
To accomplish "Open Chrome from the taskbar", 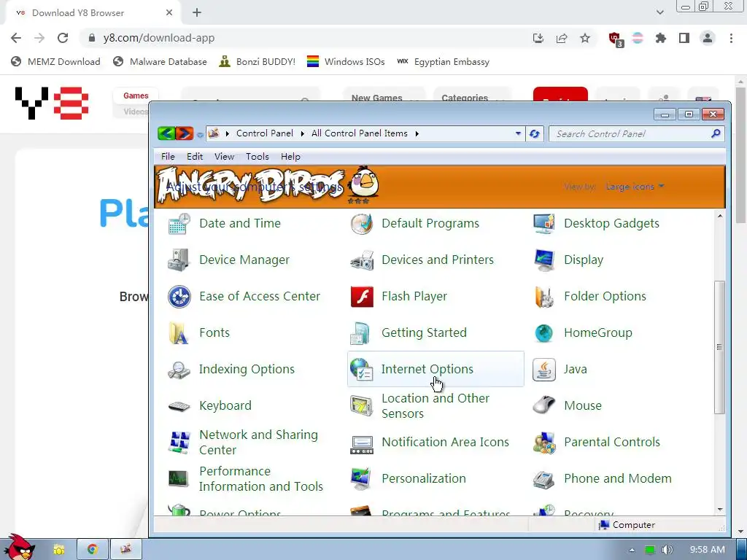I will (93, 550).
